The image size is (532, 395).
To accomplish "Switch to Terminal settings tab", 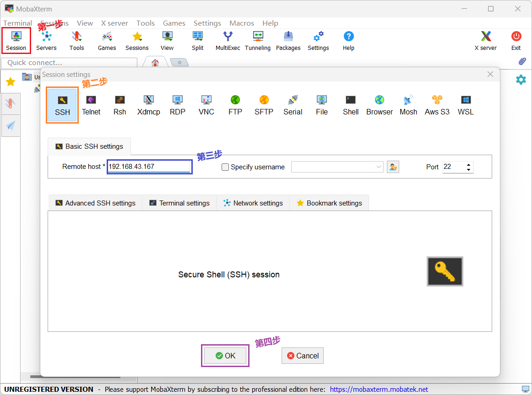I will point(179,203).
